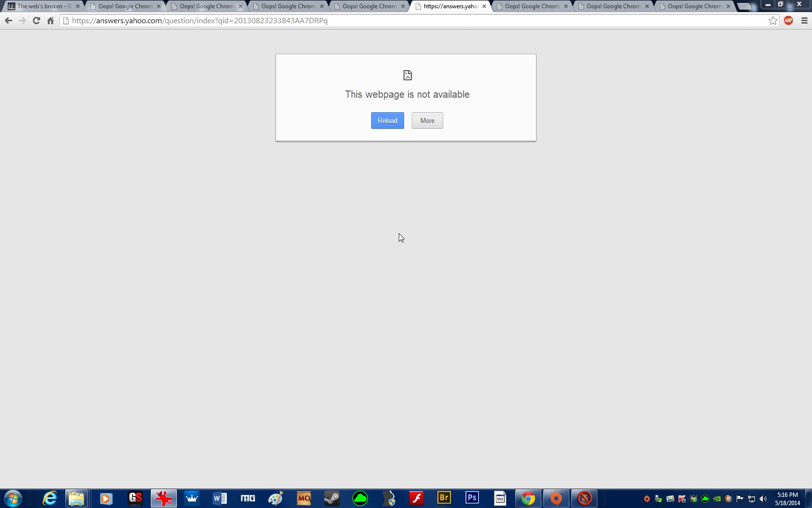Select the answers.yahoo.com tab
The width and height of the screenshot is (812, 508).
pyautogui.click(x=449, y=6)
